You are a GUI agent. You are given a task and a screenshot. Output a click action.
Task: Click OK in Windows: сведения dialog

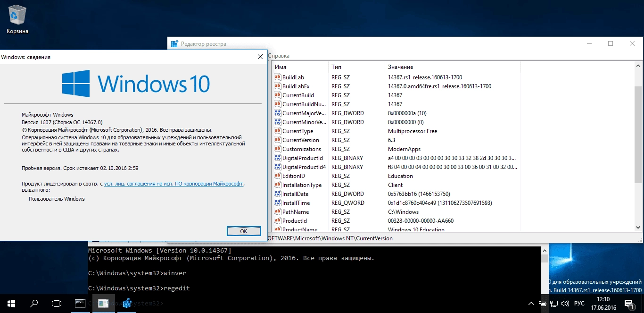coord(244,231)
